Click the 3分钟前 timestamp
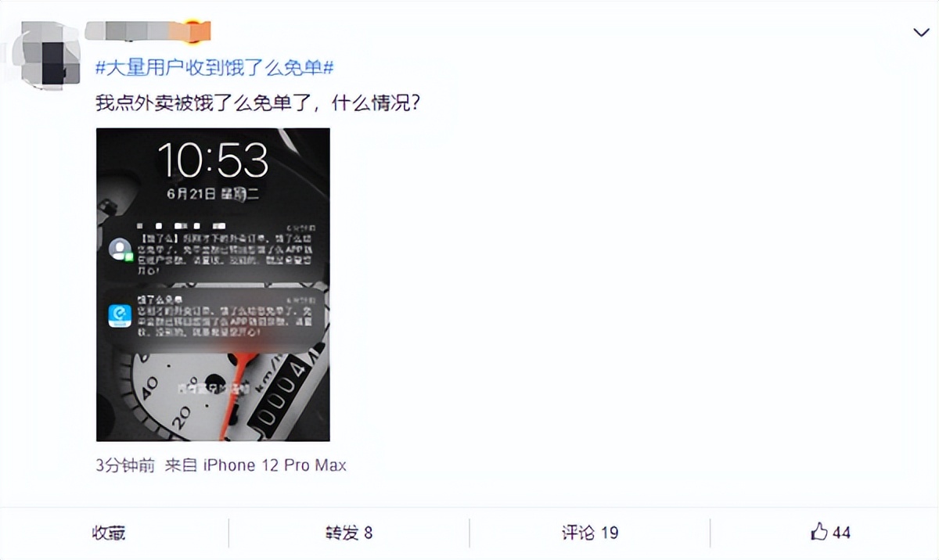 pyautogui.click(x=125, y=465)
